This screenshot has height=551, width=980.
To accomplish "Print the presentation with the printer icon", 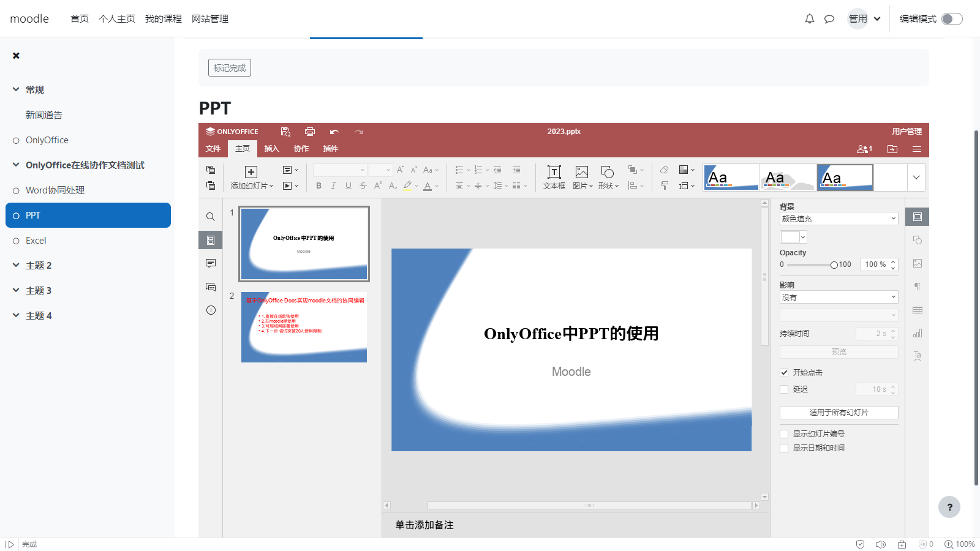I will pyautogui.click(x=310, y=132).
